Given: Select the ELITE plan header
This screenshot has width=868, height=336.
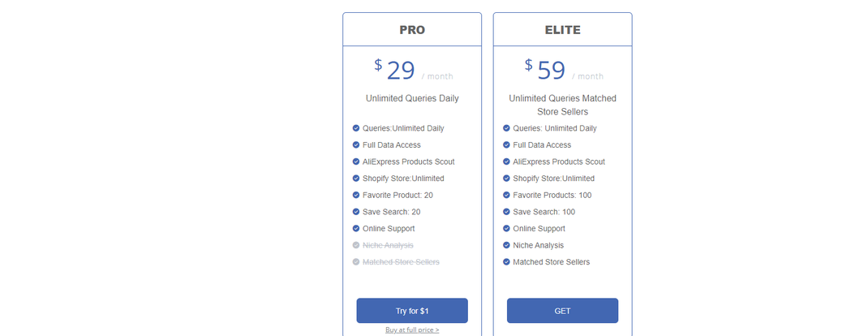Looking at the screenshot, I should coord(562,30).
